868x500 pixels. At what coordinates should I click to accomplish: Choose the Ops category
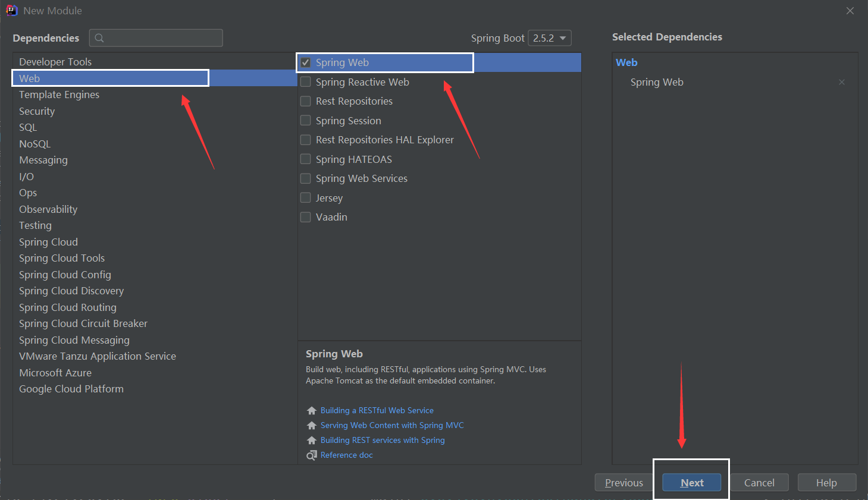[155, 193]
